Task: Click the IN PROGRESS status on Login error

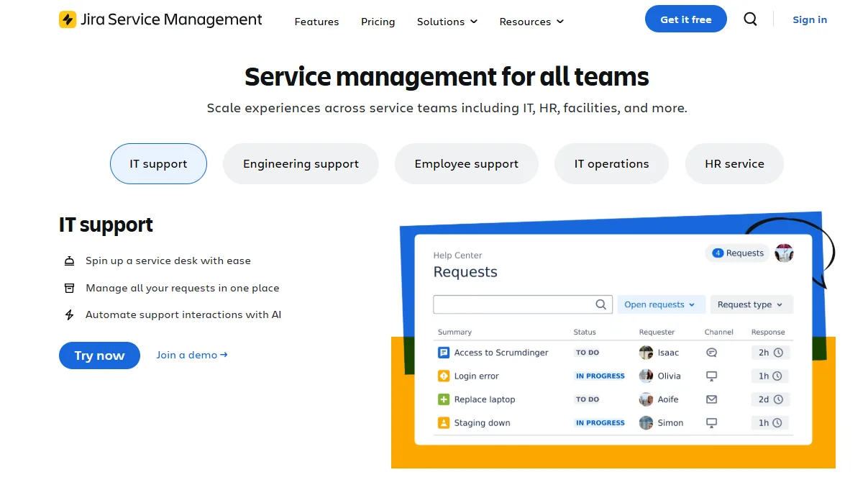Action: pyautogui.click(x=600, y=376)
